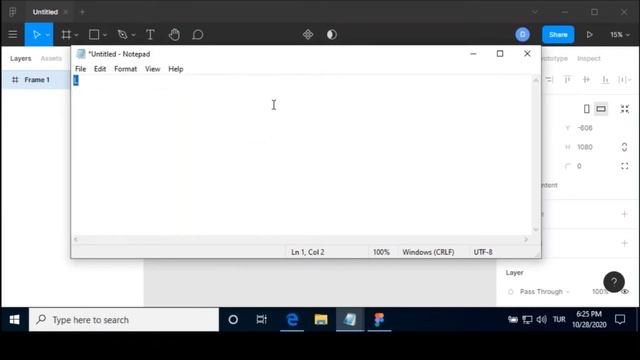Image resolution: width=640 pixels, height=360 pixels.
Task: Click independent corners icon
Action: click(x=624, y=166)
